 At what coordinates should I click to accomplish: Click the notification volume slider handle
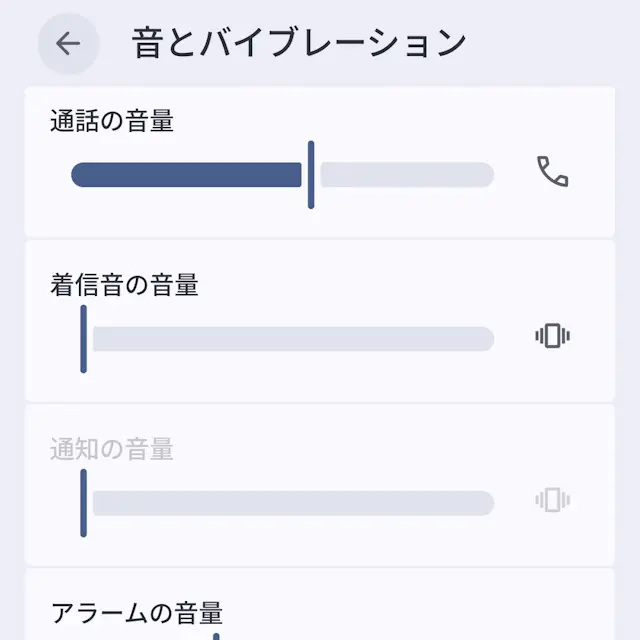pos(84,503)
